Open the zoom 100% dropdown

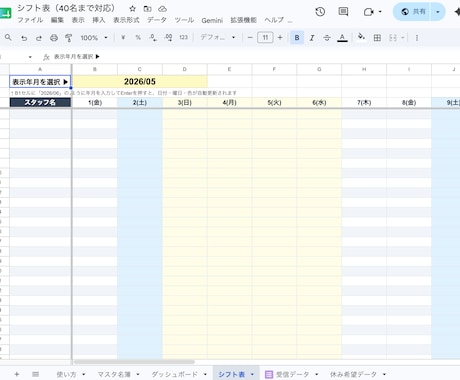(94, 38)
